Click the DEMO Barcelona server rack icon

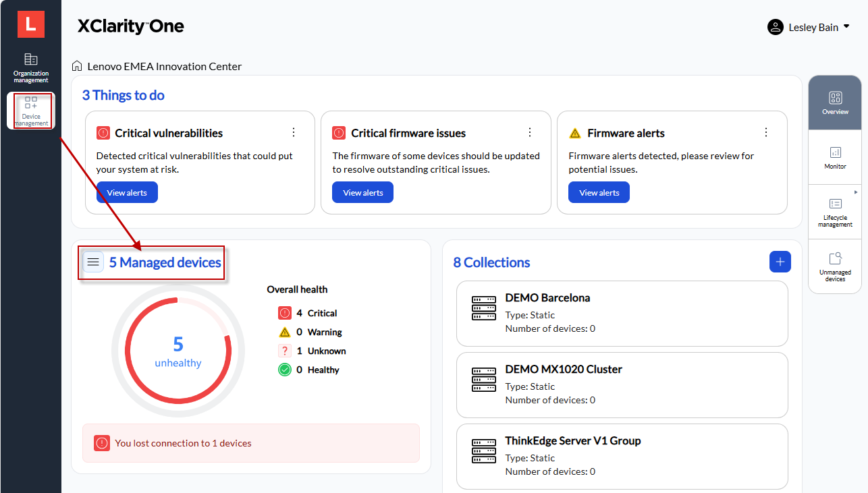[x=483, y=308]
